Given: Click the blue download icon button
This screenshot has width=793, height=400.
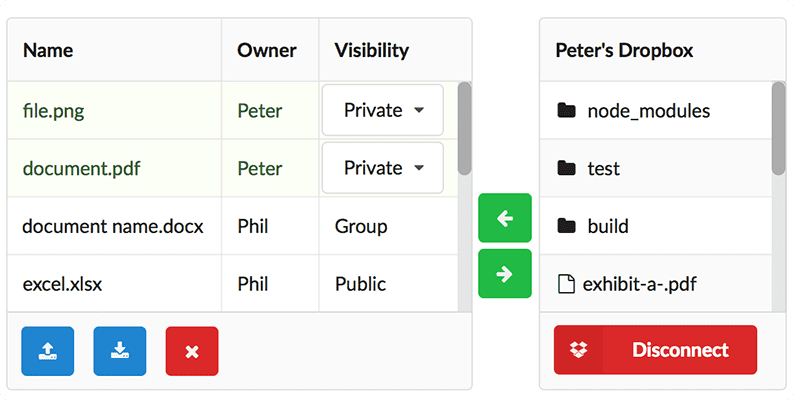Looking at the screenshot, I should (120, 351).
